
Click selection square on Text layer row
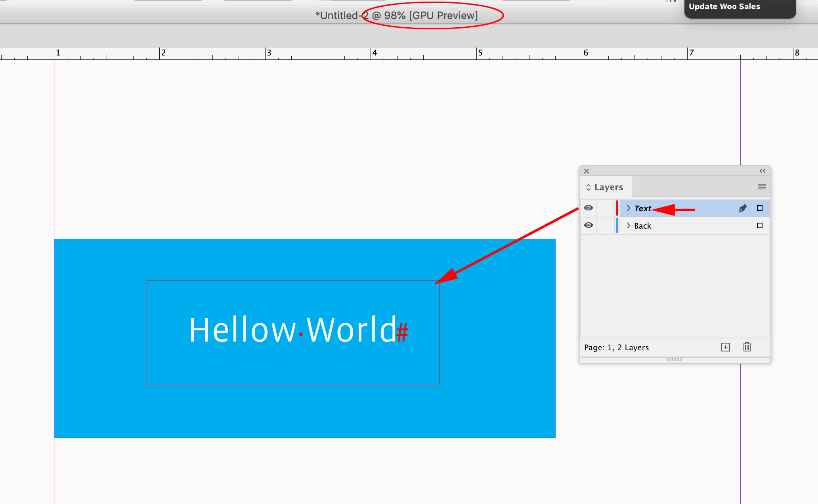point(759,208)
